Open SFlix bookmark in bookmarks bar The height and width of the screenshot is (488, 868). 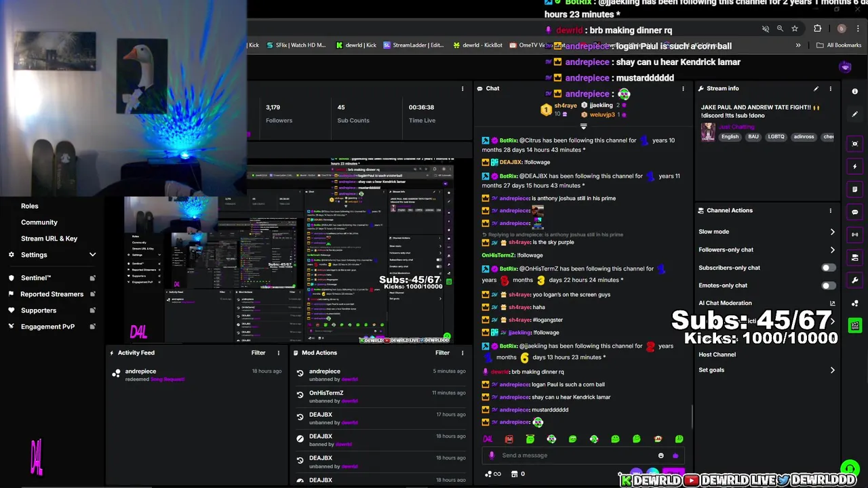pos(296,45)
